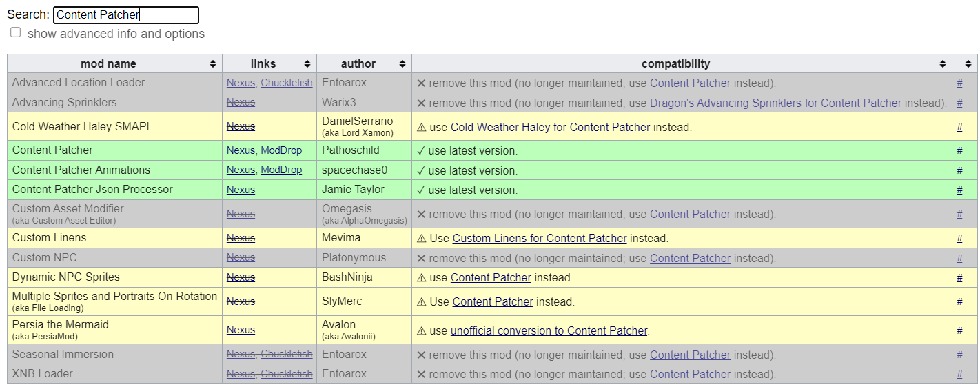Enable show advanced info and options

coord(16,32)
